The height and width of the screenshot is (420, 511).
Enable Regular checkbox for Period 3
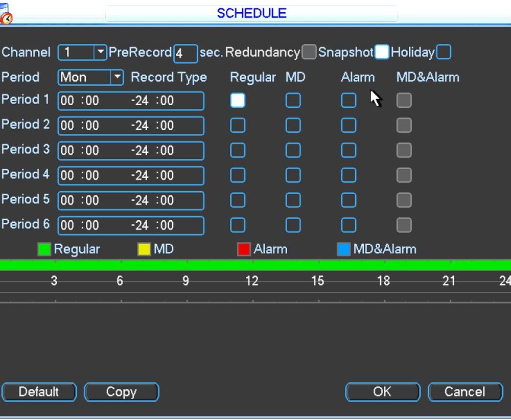238,150
